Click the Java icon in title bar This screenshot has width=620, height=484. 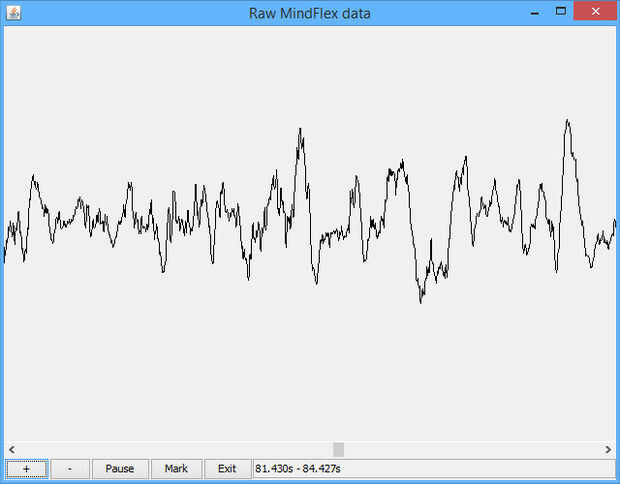(13, 13)
